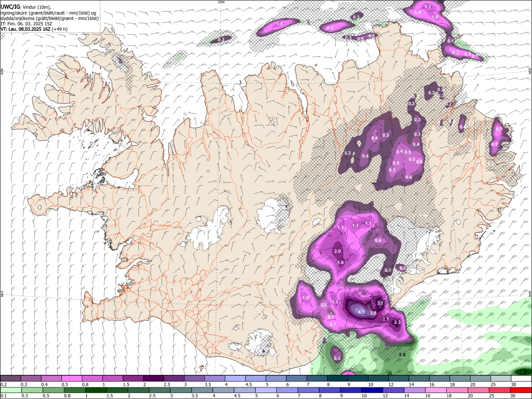
Task: Pick the pale mint green 0.1 swatch in lower legend
Action: (x=11, y=390)
